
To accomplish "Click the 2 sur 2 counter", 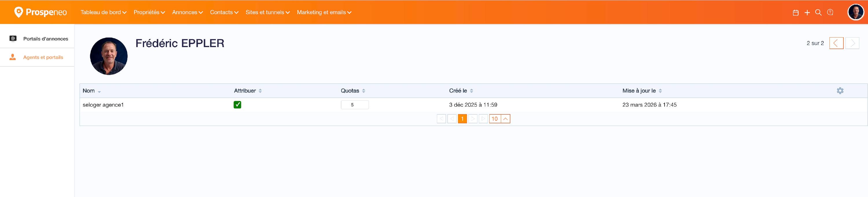I will [815, 43].
